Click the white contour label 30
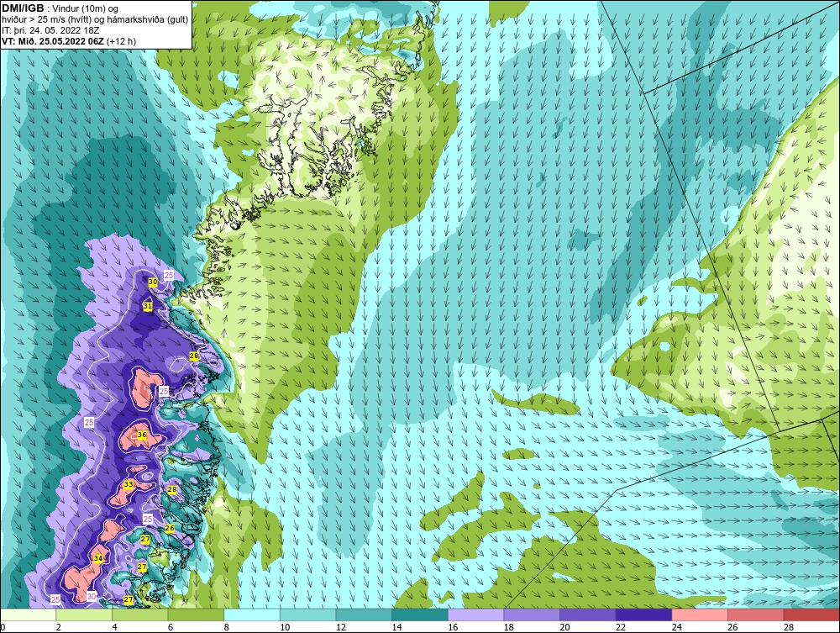This screenshot has width=840, height=633. 92,597
